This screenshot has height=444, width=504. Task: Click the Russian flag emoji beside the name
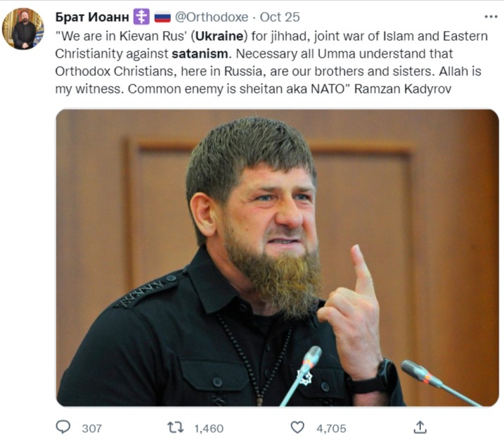click(162, 17)
